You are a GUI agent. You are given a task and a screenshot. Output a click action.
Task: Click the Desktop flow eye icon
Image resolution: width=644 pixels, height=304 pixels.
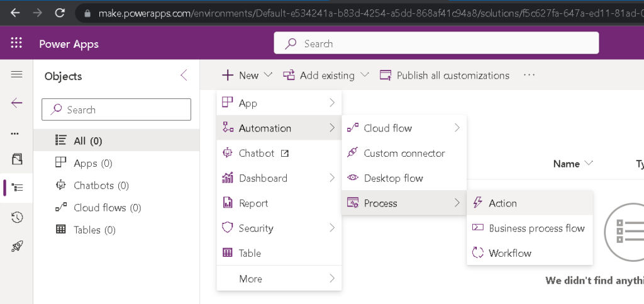pyautogui.click(x=352, y=178)
